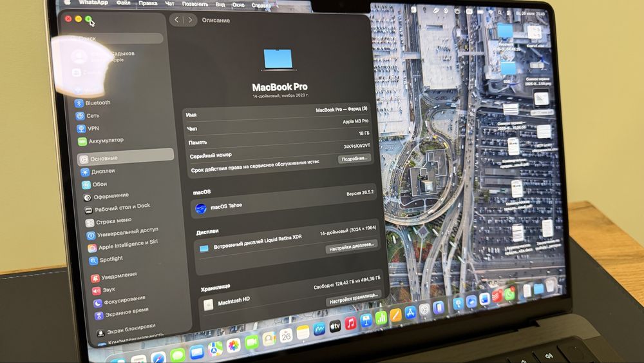The image size is (644, 363).
Task: Go back with the left chevron
Action: (176, 19)
